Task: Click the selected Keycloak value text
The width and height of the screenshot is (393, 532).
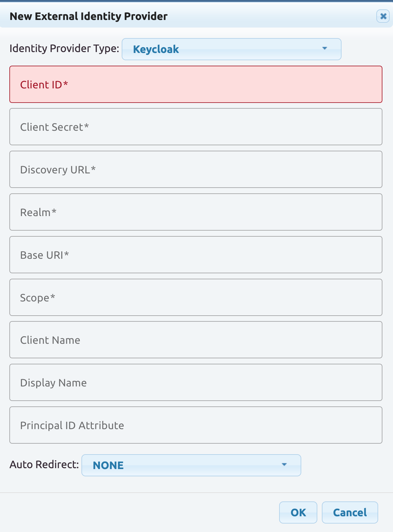Action: point(156,49)
